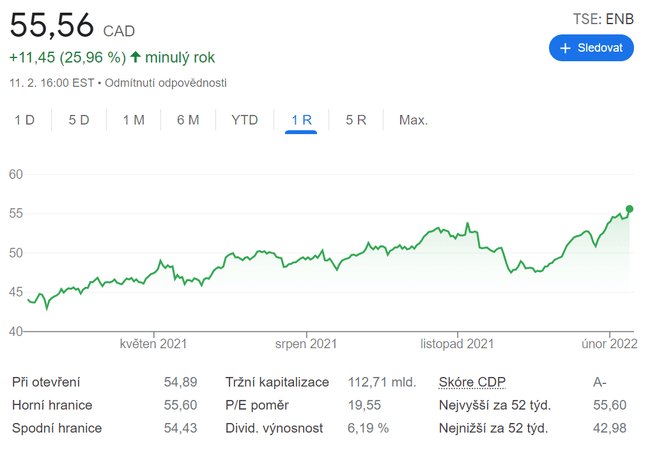Viewport: 650px width, 451px height.
Task: Click the květen 2021 axis label
Action: 154,345
